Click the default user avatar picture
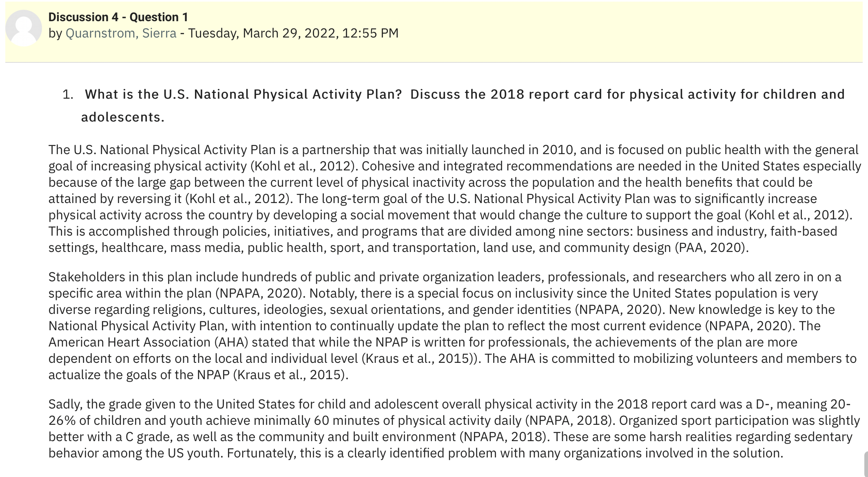Image resolution: width=868 pixels, height=477 pixels. tap(24, 28)
